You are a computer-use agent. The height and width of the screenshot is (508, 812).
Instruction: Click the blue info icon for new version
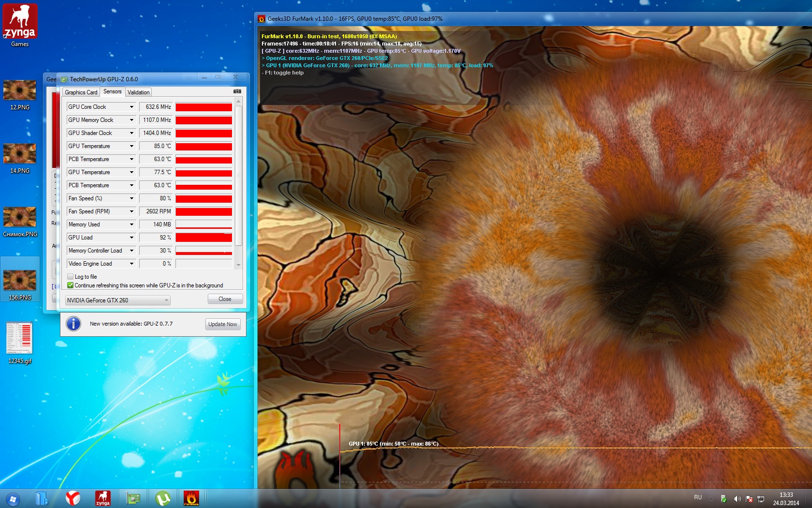[x=73, y=324]
